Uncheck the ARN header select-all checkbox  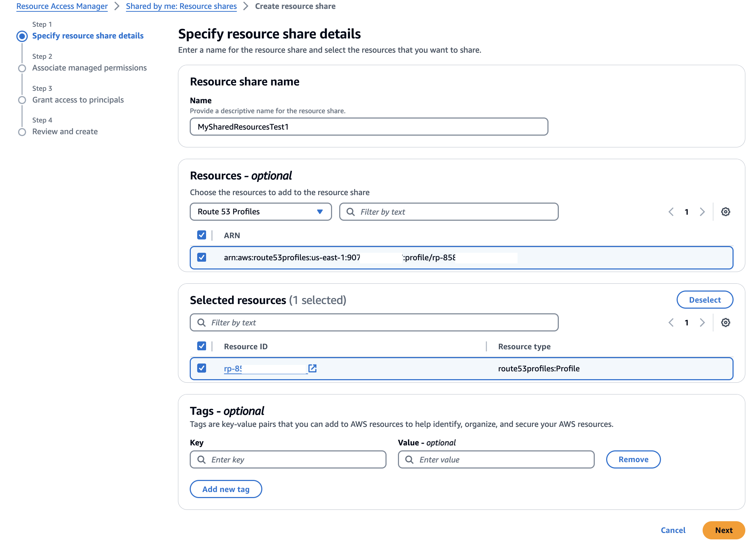coord(201,235)
